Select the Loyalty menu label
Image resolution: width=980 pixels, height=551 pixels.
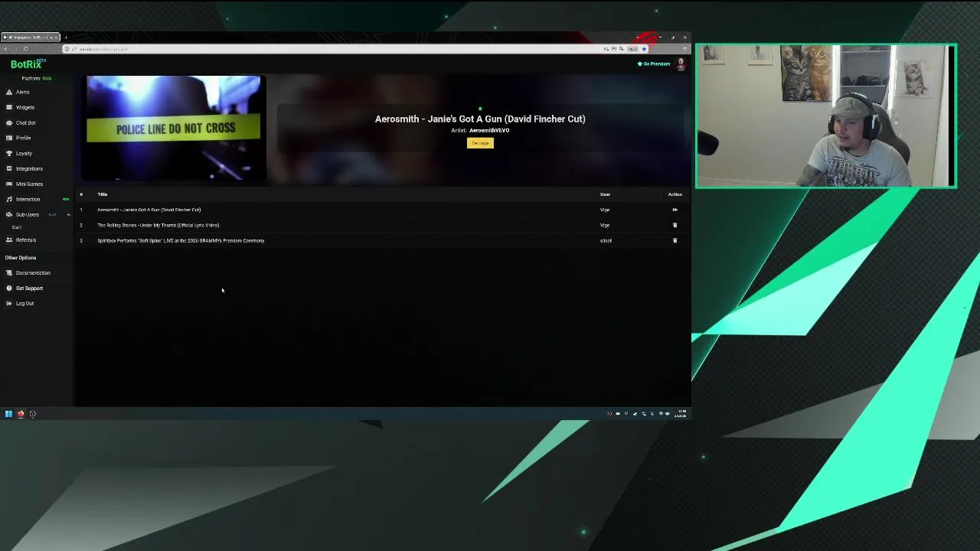(x=24, y=153)
